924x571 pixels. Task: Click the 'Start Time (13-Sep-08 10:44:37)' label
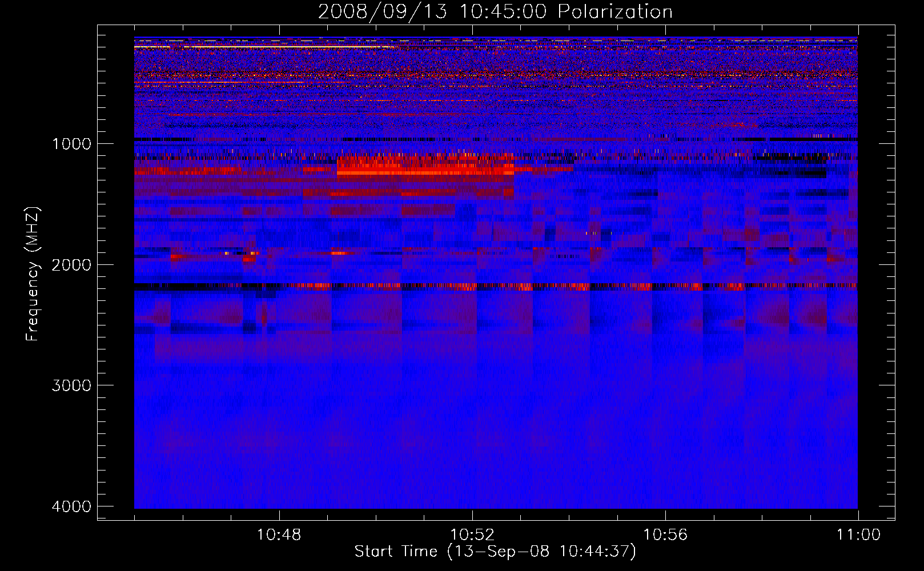coord(495,552)
